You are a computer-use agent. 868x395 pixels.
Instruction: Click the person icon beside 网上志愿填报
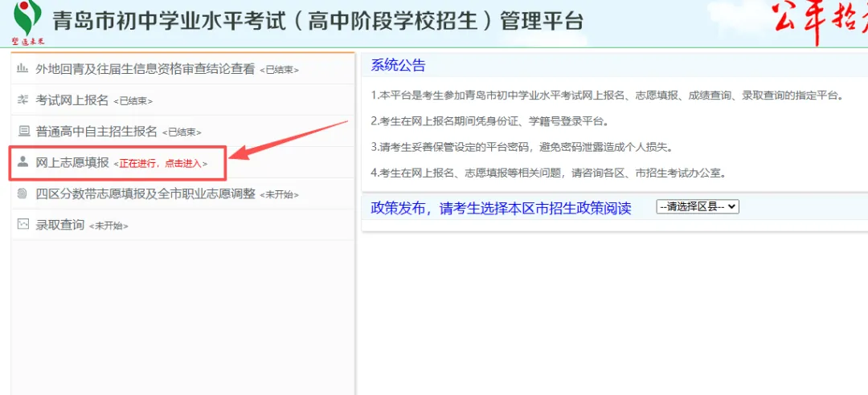tap(23, 162)
